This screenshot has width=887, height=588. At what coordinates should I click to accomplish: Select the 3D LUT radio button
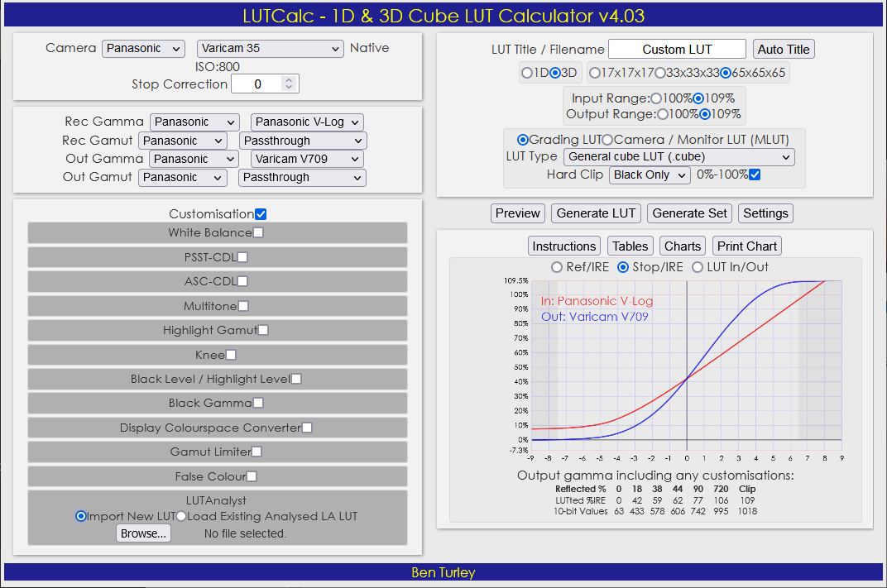(x=555, y=73)
